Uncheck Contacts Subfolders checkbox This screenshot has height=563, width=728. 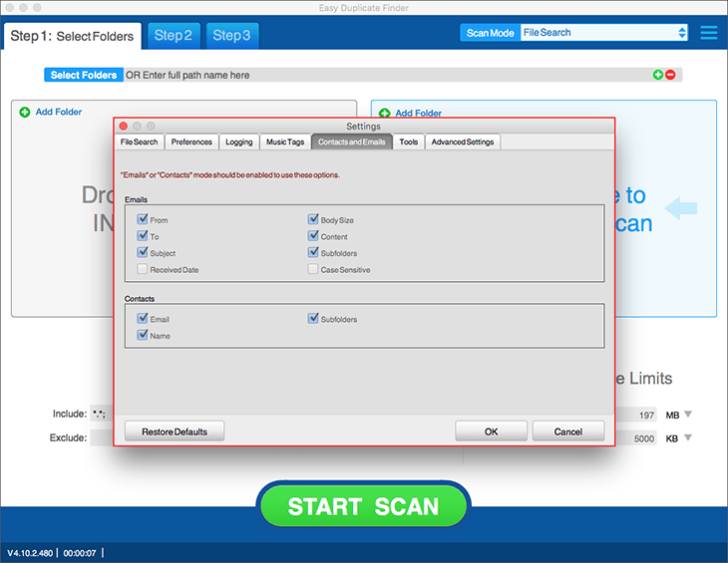(313, 318)
